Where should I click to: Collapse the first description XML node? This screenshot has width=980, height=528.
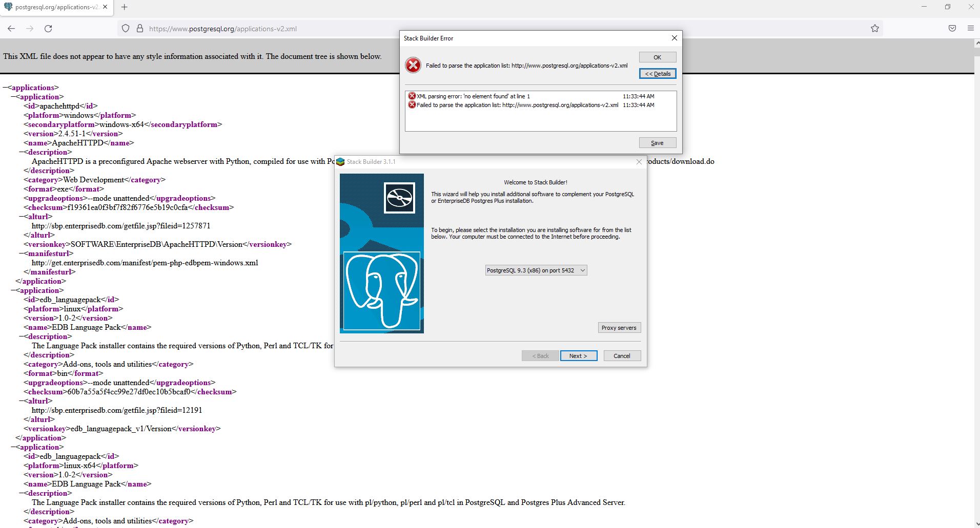(x=22, y=152)
